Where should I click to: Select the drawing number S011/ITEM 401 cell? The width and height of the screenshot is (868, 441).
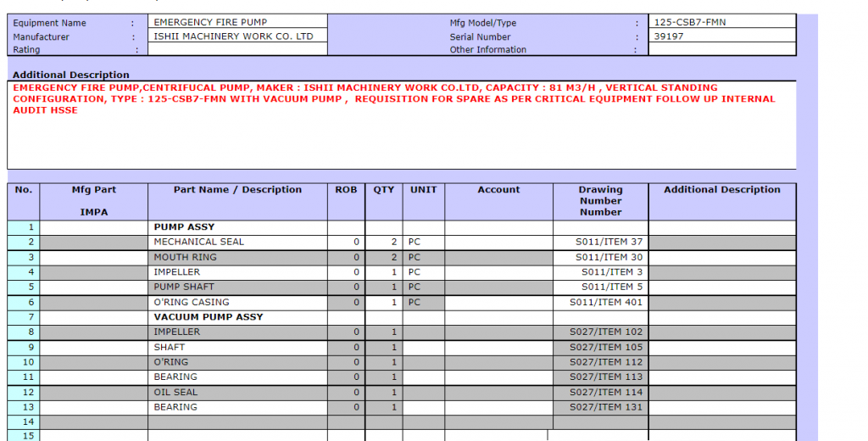click(x=600, y=303)
